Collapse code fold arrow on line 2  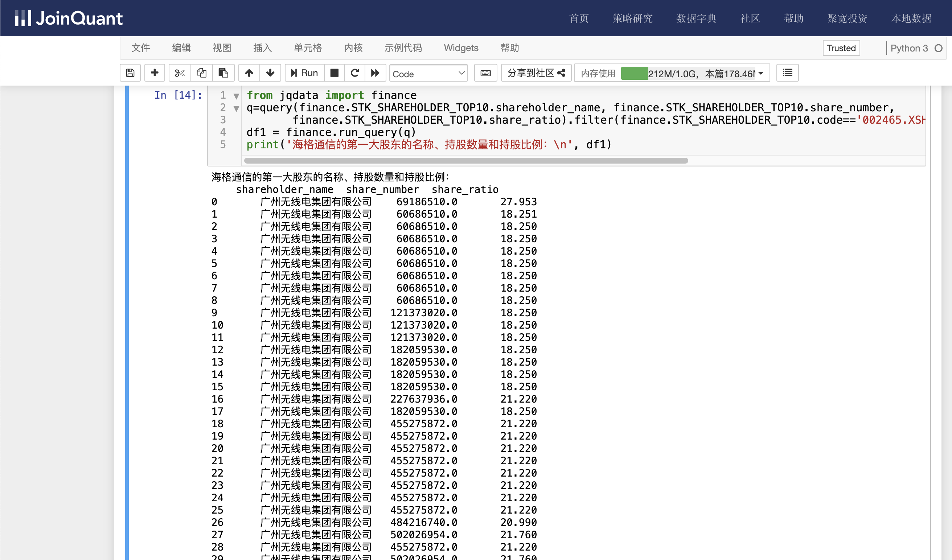(237, 109)
